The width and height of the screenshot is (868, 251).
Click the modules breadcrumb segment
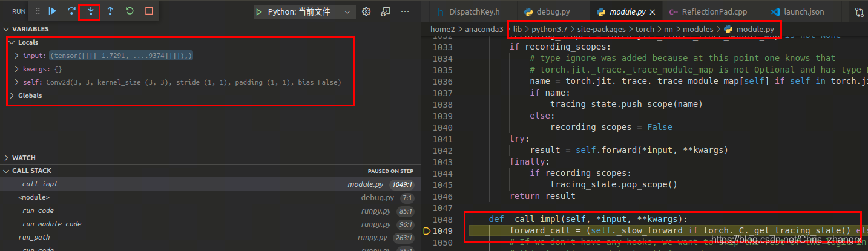click(697, 29)
